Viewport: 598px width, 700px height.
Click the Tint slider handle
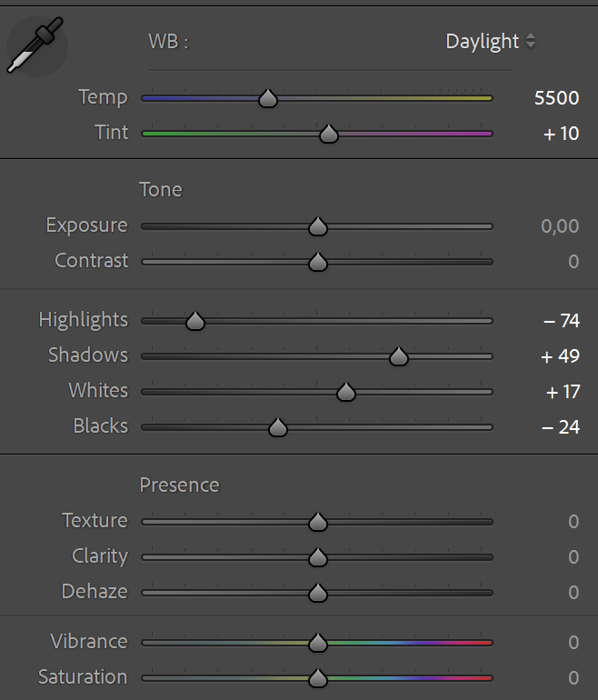click(x=329, y=135)
